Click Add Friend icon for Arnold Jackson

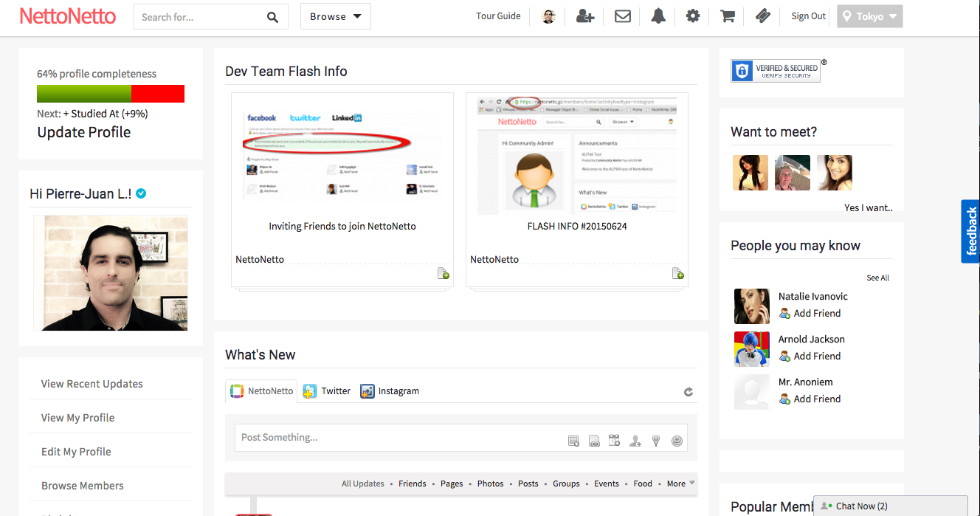pyautogui.click(x=785, y=356)
